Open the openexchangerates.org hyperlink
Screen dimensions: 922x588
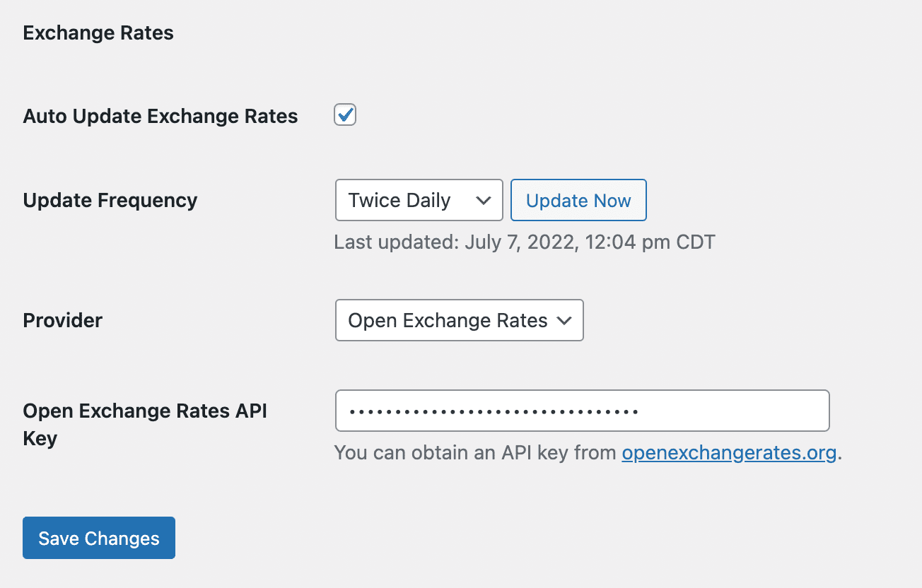tap(728, 453)
